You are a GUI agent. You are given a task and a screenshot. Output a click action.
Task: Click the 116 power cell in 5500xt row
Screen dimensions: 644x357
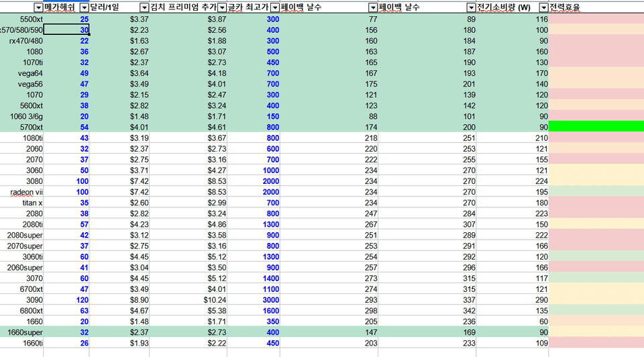tap(512, 19)
